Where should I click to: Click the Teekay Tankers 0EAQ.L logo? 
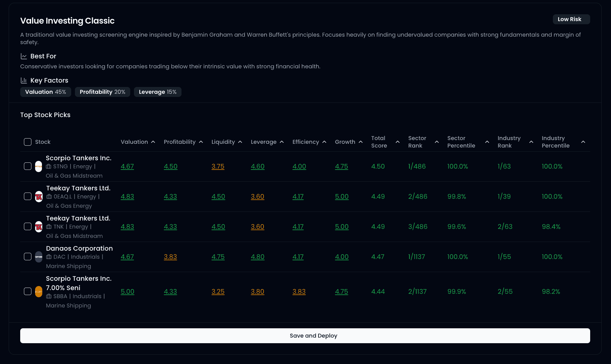pos(39,197)
